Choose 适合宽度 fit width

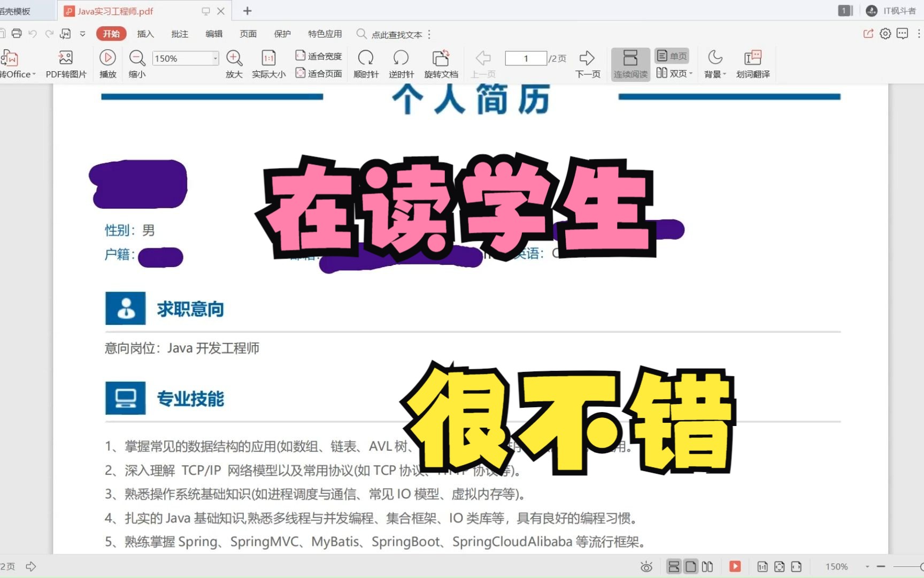pos(319,56)
